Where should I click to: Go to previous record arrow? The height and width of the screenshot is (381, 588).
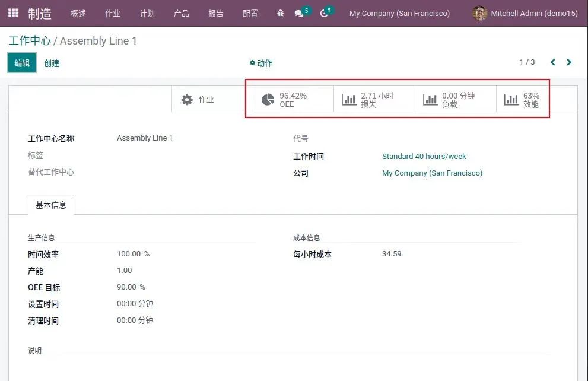[x=553, y=62]
